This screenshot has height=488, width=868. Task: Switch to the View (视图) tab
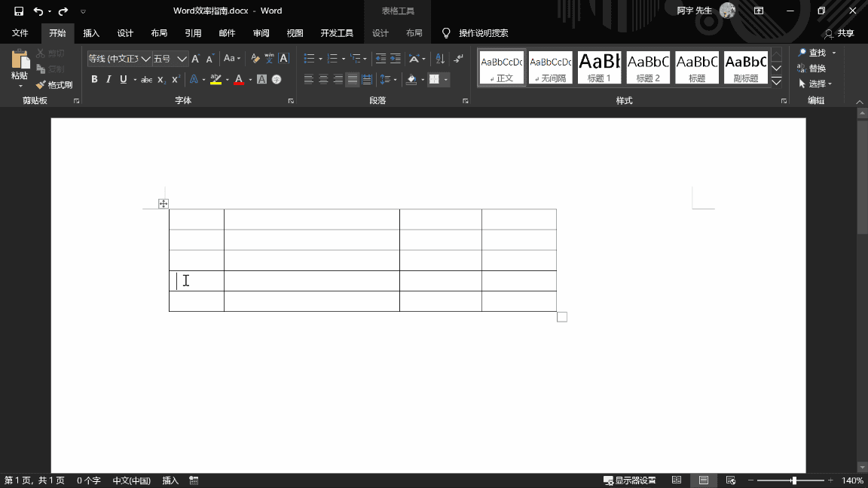pyautogui.click(x=295, y=33)
